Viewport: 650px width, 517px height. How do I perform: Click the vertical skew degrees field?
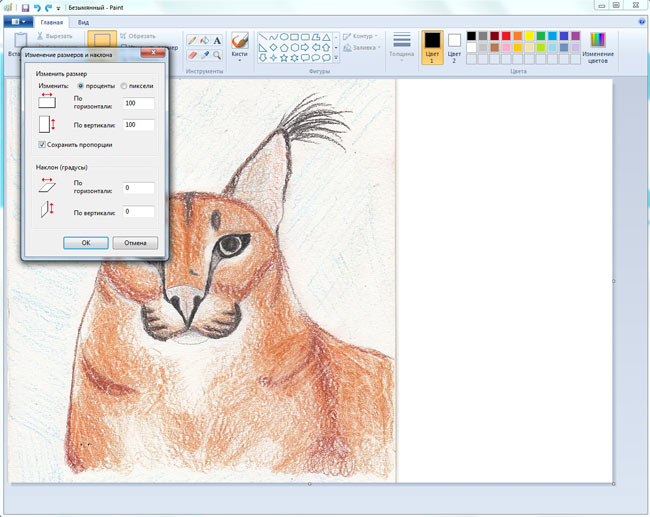point(138,211)
